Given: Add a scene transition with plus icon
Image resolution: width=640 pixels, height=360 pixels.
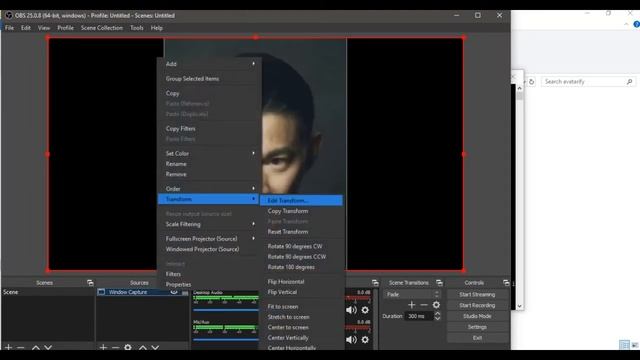Looking at the screenshot, I should [411, 305].
